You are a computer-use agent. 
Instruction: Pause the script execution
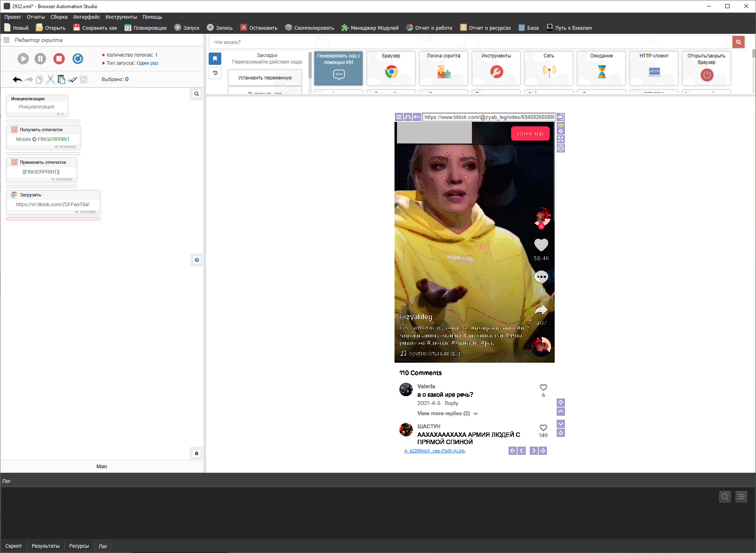[40, 59]
